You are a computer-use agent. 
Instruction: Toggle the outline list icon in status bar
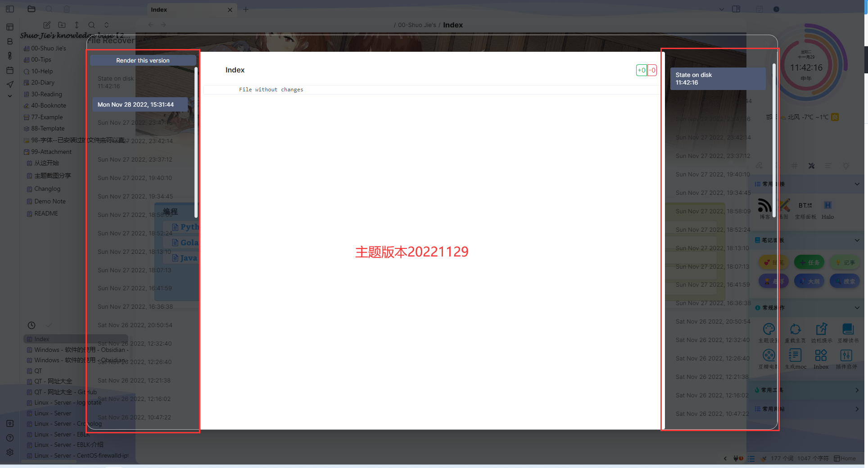(751, 459)
